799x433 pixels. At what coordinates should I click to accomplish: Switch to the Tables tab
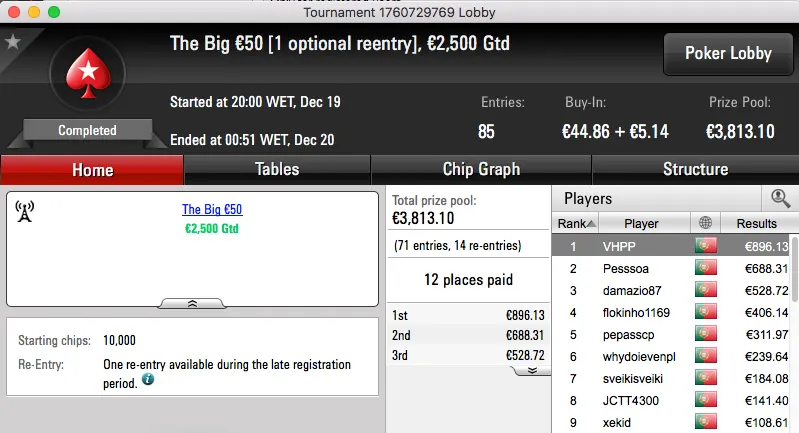(x=277, y=169)
